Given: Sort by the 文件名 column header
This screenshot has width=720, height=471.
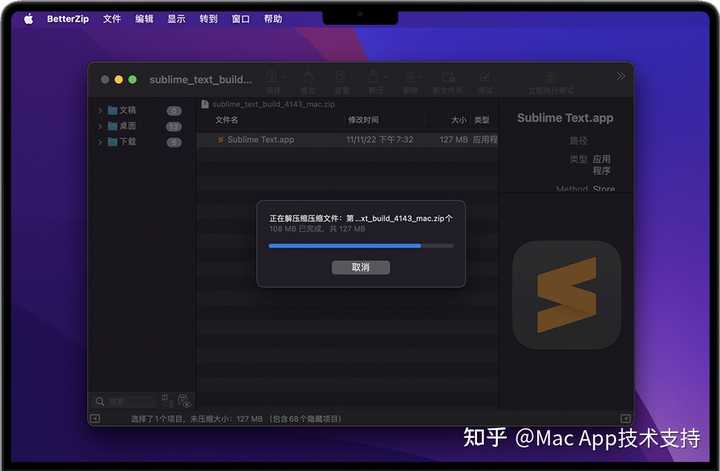Looking at the screenshot, I should pos(227,120).
